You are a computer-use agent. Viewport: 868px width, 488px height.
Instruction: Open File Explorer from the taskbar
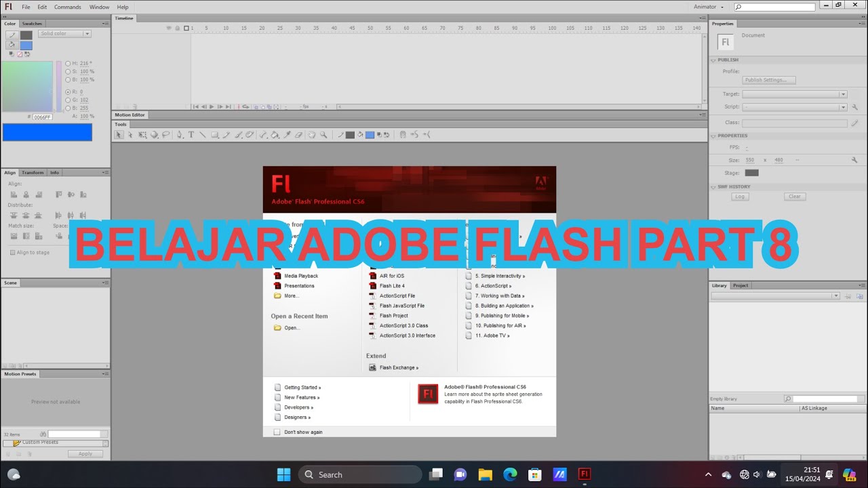pyautogui.click(x=485, y=474)
